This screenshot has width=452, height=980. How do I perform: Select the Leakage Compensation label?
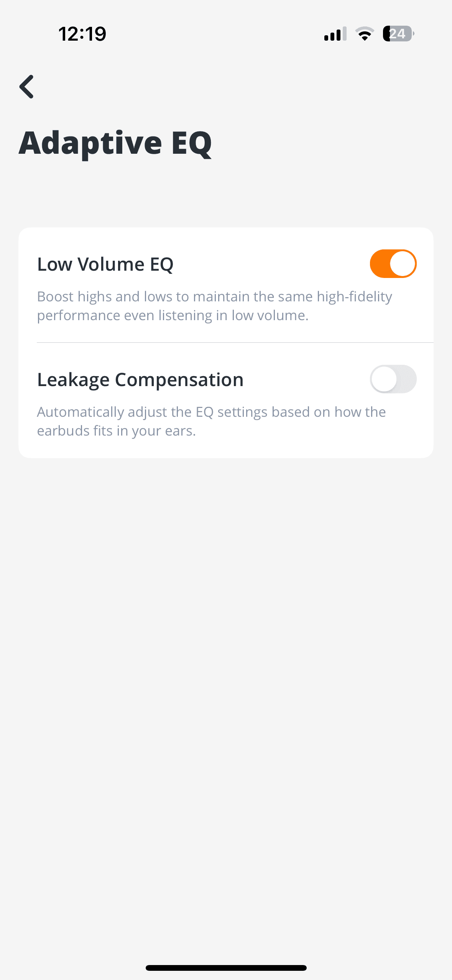pyautogui.click(x=140, y=380)
